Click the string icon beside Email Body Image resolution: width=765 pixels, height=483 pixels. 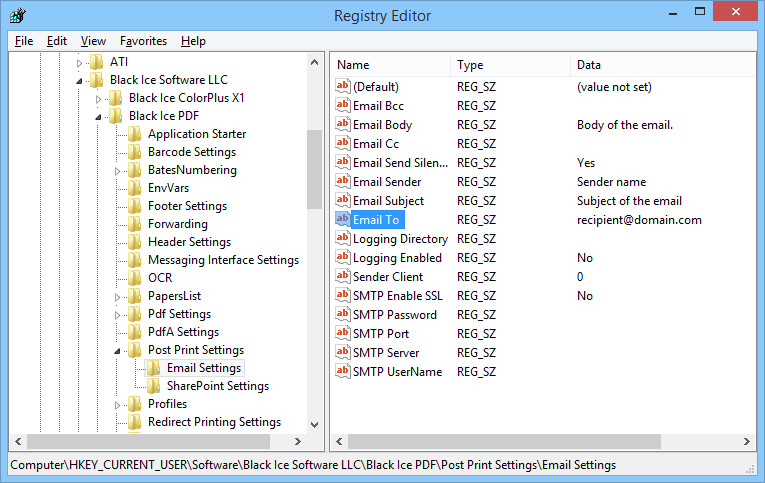[342, 124]
